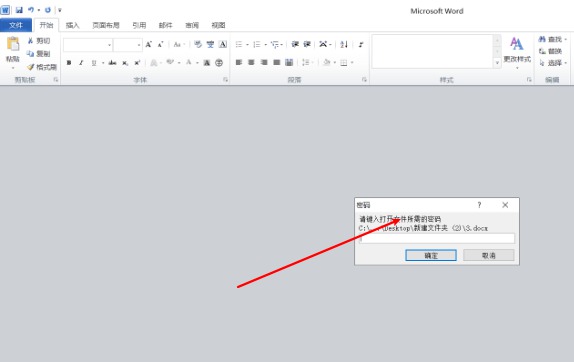Switch to the 审阅 Review tab
The image size is (574, 362).
pyautogui.click(x=192, y=25)
